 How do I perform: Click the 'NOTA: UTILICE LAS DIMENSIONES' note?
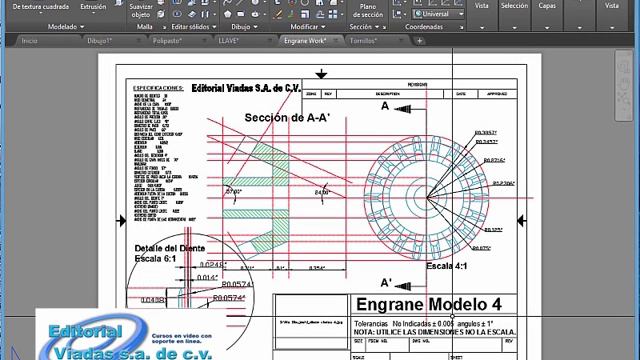click(x=435, y=332)
